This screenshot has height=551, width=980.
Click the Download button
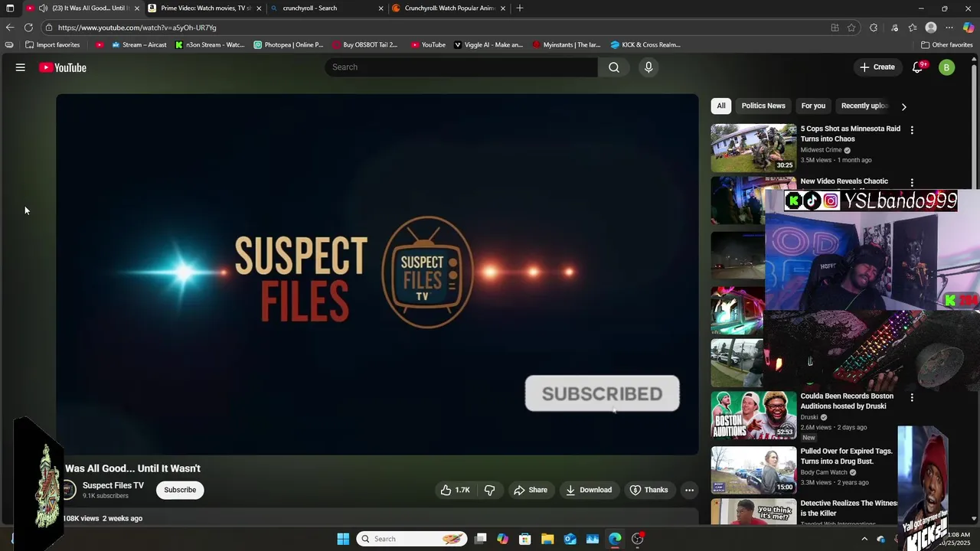[x=589, y=490]
